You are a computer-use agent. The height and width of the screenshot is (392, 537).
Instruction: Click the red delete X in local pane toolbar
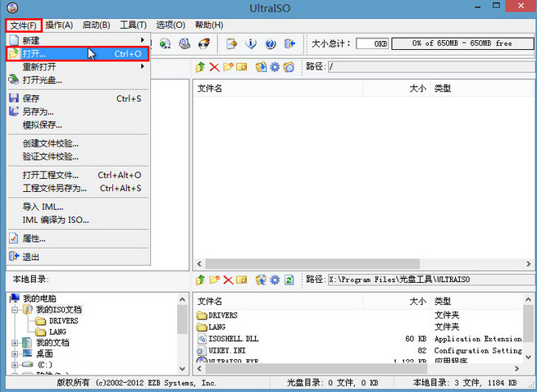[228, 280]
